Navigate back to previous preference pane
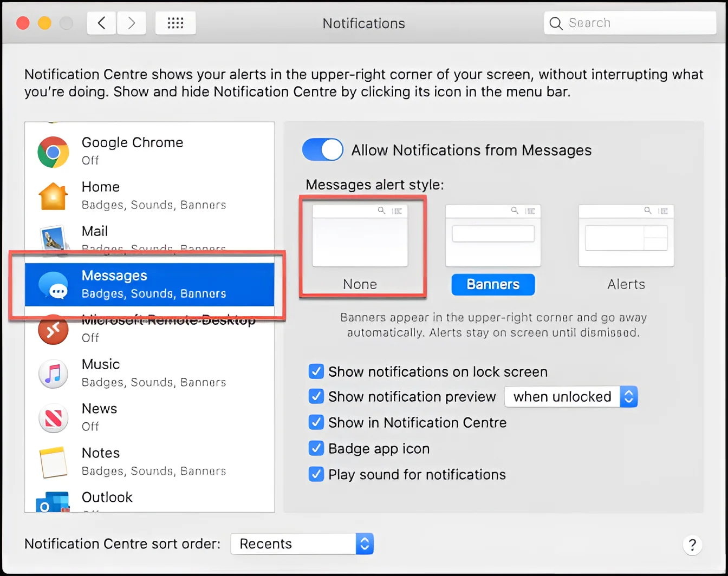 click(101, 23)
